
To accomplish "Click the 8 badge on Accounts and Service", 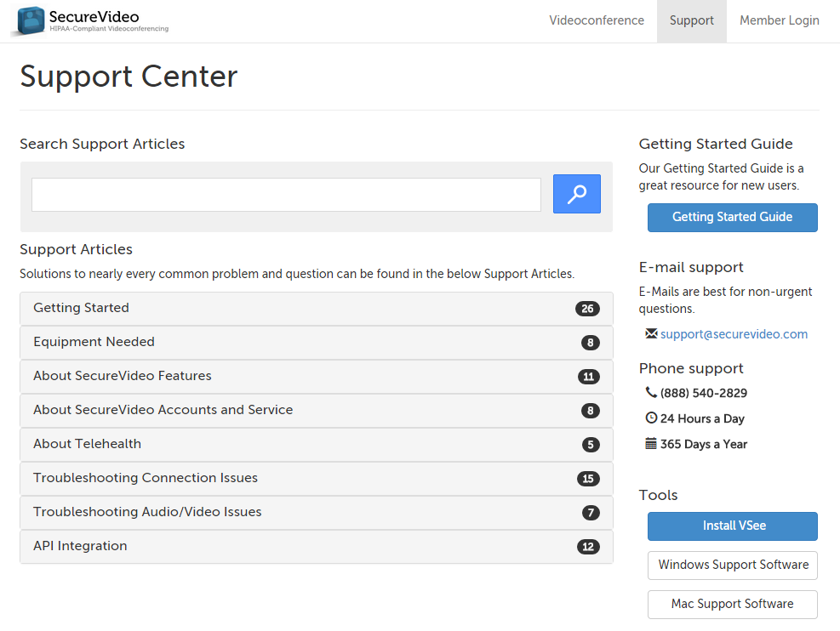I will pyautogui.click(x=591, y=411).
